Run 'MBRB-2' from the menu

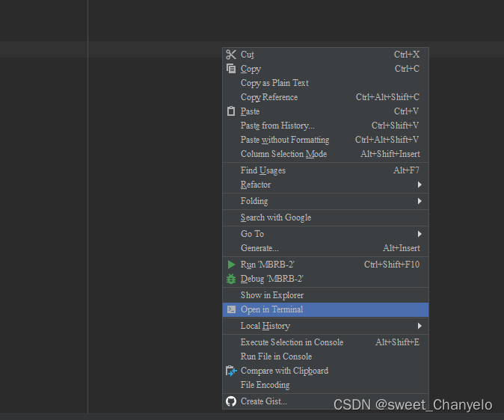click(x=325, y=265)
